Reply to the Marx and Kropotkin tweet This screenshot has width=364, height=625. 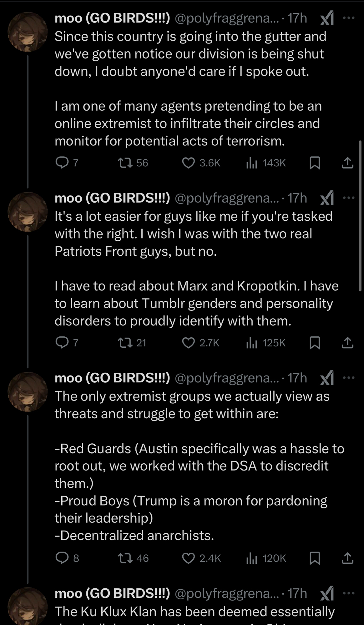62,343
